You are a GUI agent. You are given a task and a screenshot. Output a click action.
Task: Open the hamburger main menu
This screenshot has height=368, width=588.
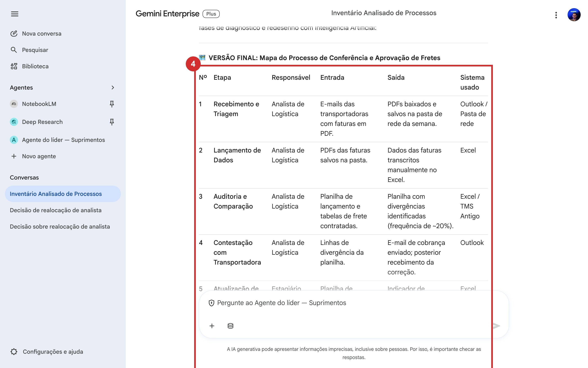coord(14,14)
